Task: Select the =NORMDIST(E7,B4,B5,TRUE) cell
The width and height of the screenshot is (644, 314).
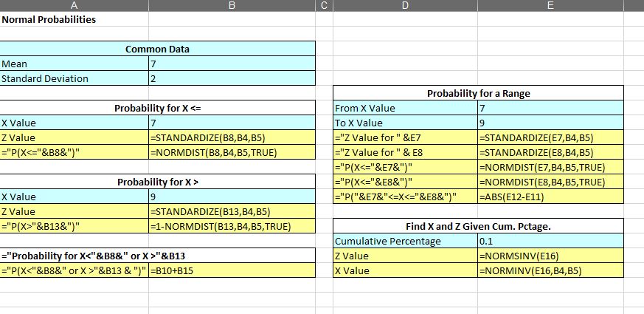Action: pos(551,167)
